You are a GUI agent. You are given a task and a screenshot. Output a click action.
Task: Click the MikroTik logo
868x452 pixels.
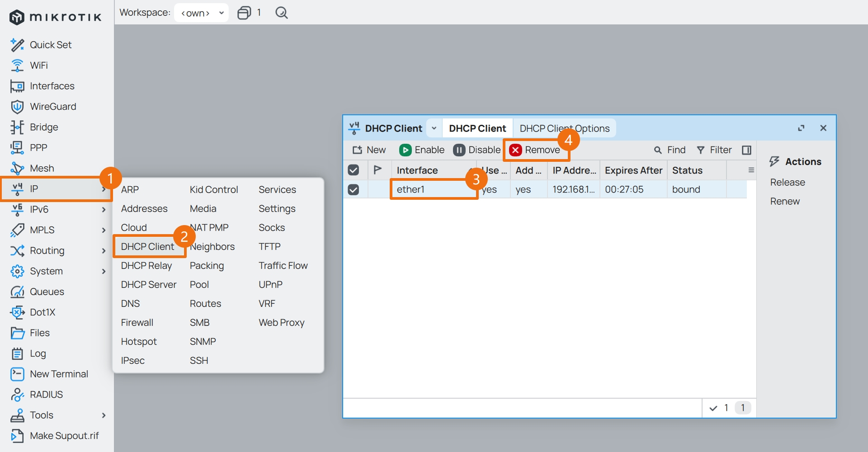(x=55, y=17)
